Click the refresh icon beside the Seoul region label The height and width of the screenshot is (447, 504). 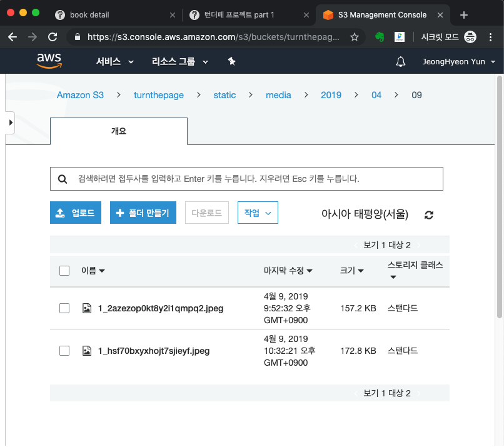[429, 214]
